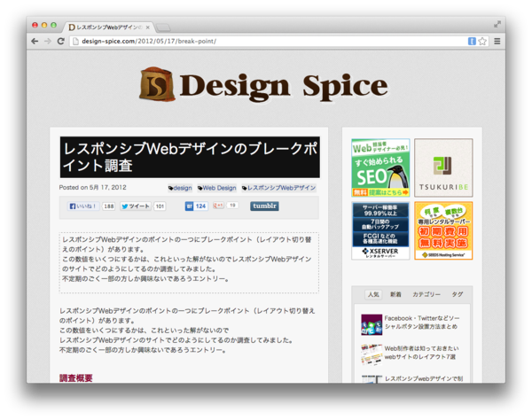The image size is (532, 420).
Task: Open a new tab with the blank tab button
Action: pos(163,27)
